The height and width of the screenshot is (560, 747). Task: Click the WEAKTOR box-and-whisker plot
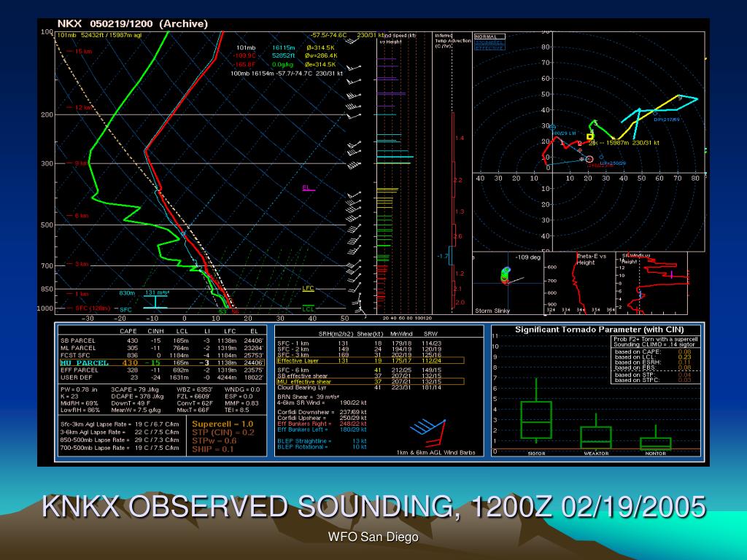596,432
